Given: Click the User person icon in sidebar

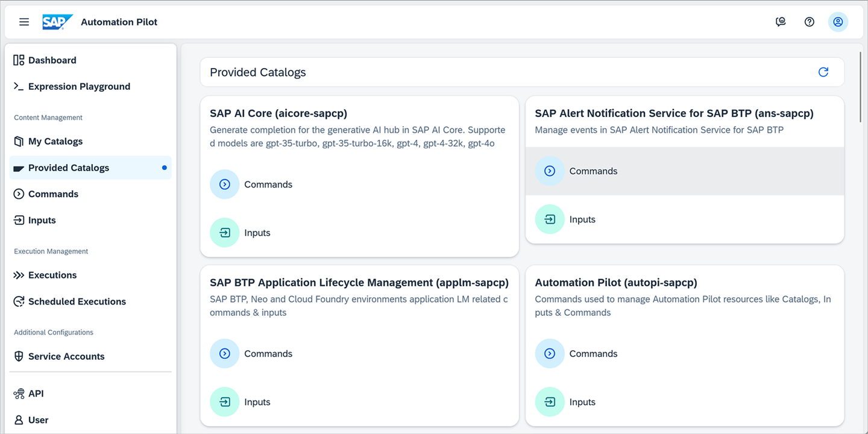Looking at the screenshot, I should pos(19,420).
